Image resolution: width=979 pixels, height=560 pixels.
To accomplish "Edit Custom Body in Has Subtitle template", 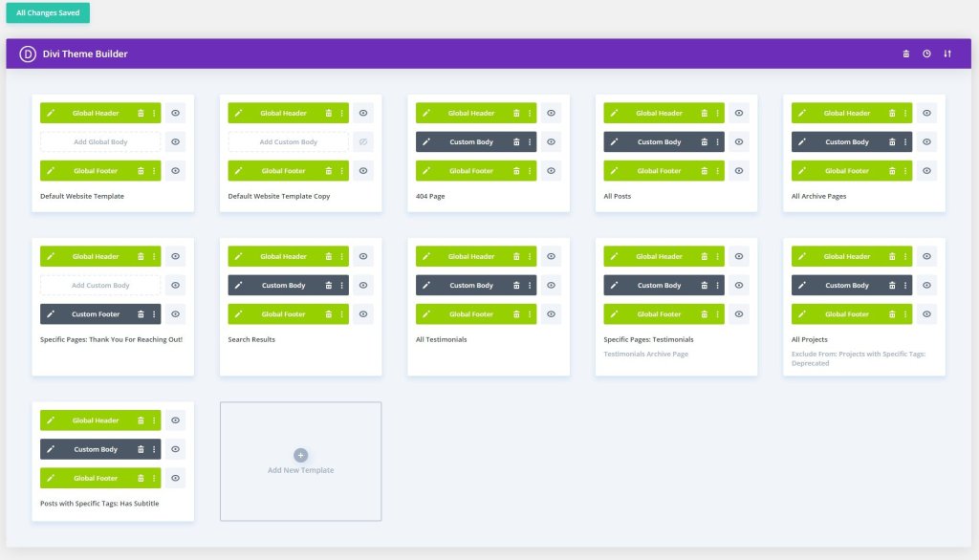I will pos(51,449).
